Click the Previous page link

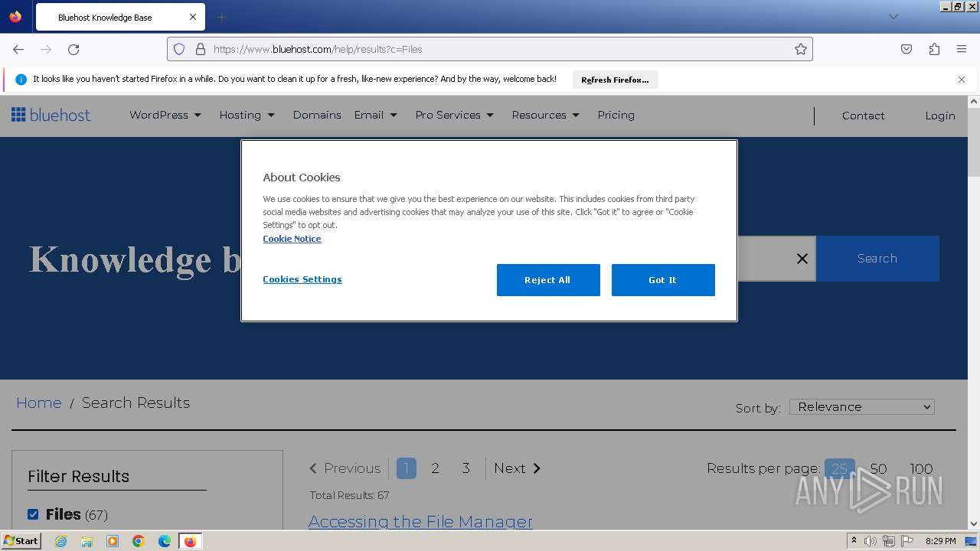point(345,468)
